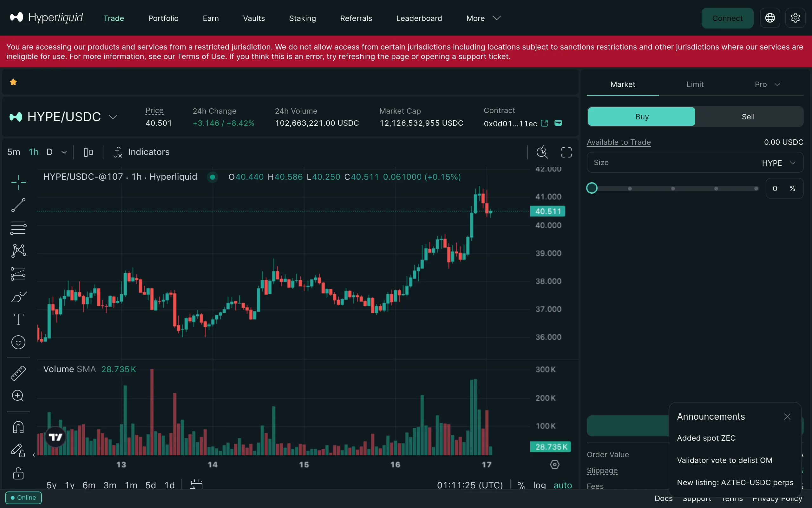Click the size percentage slider handle
This screenshot has height=508, width=812.
[x=592, y=188]
